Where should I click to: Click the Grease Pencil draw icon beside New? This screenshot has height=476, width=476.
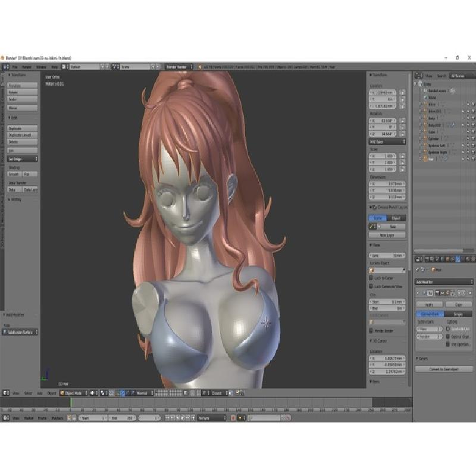coord(372,227)
